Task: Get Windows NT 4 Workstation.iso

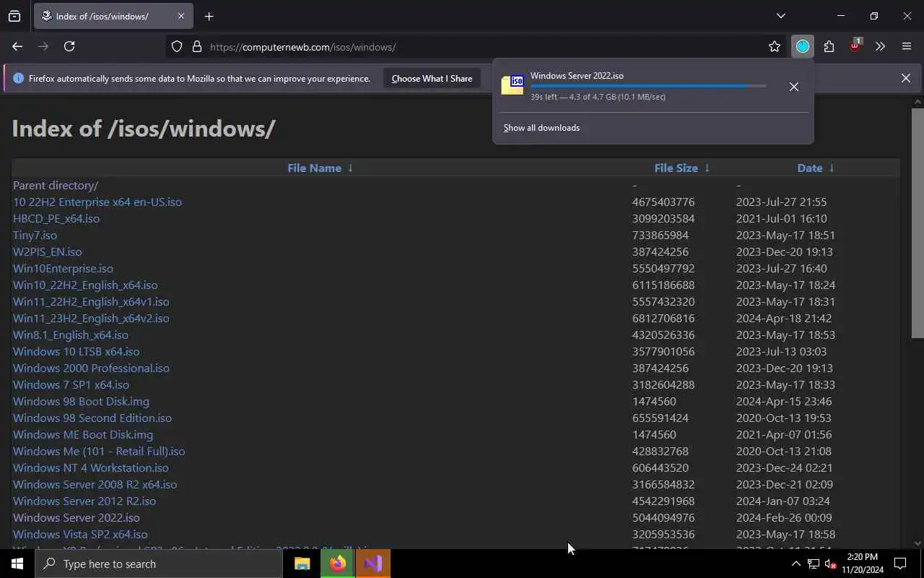Action: [91, 468]
